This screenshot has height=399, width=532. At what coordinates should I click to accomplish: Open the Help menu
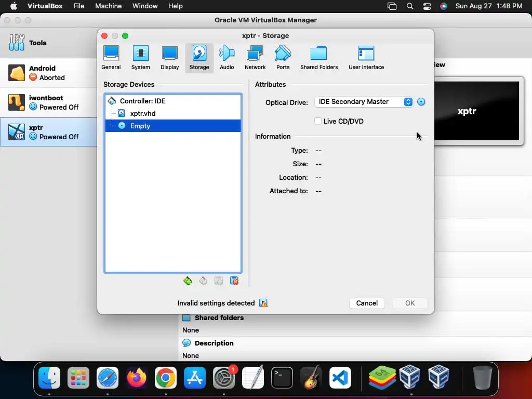pyautogui.click(x=176, y=6)
